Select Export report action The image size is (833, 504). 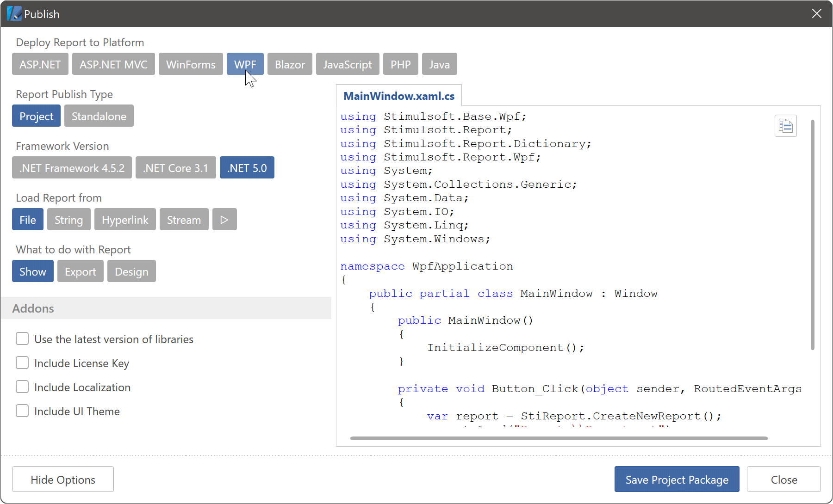81,271
